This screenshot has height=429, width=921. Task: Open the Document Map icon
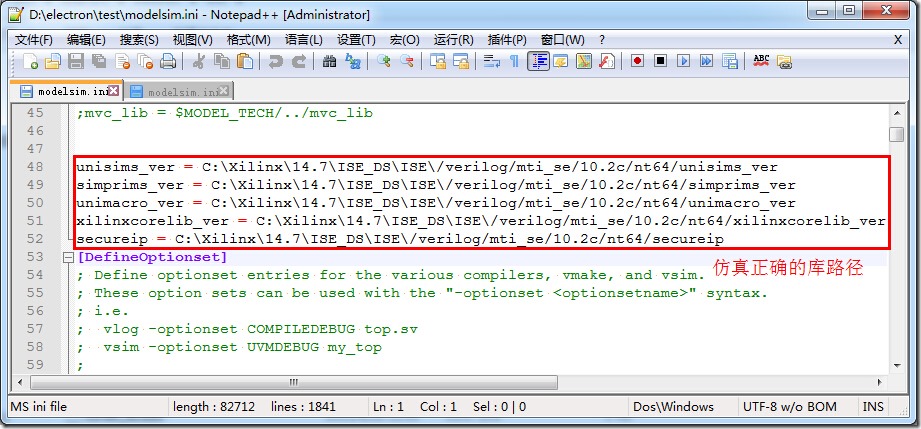[584, 61]
